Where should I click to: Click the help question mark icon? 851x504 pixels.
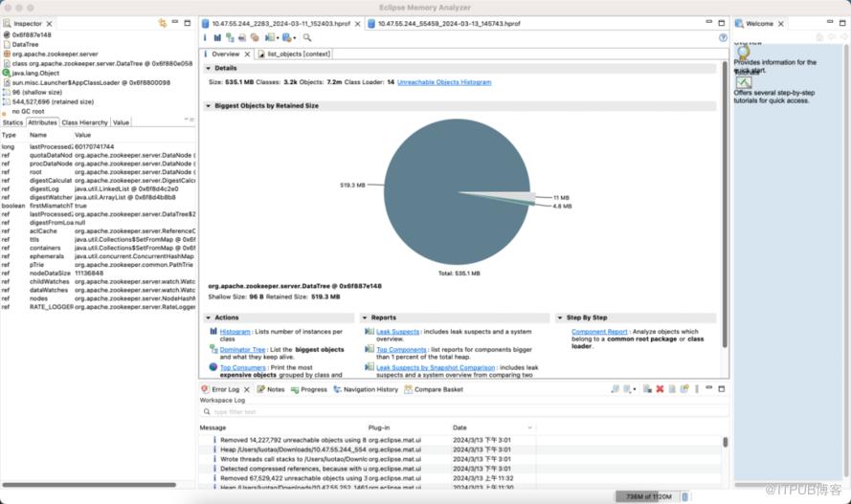pos(723,37)
